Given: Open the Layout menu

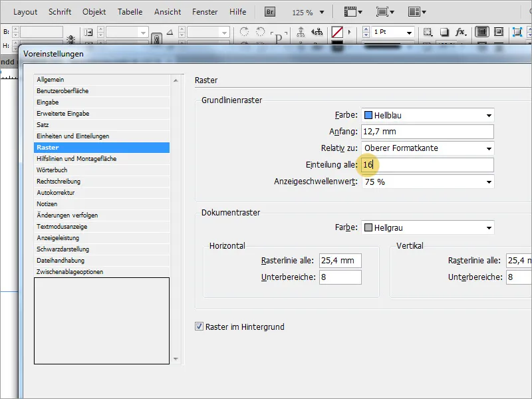Looking at the screenshot, I should point(25,12).
